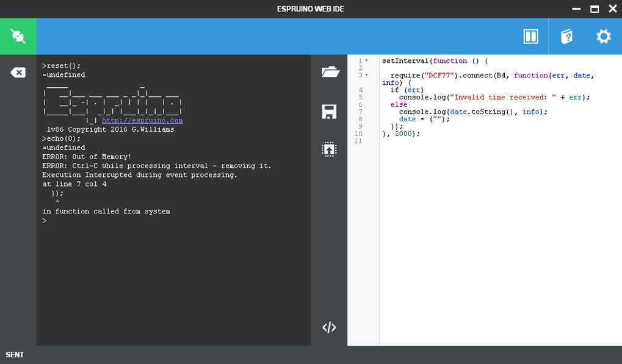Send code to Espruino with the chip upload icon
The image size is (622, 364).
(x=329, y=149)
